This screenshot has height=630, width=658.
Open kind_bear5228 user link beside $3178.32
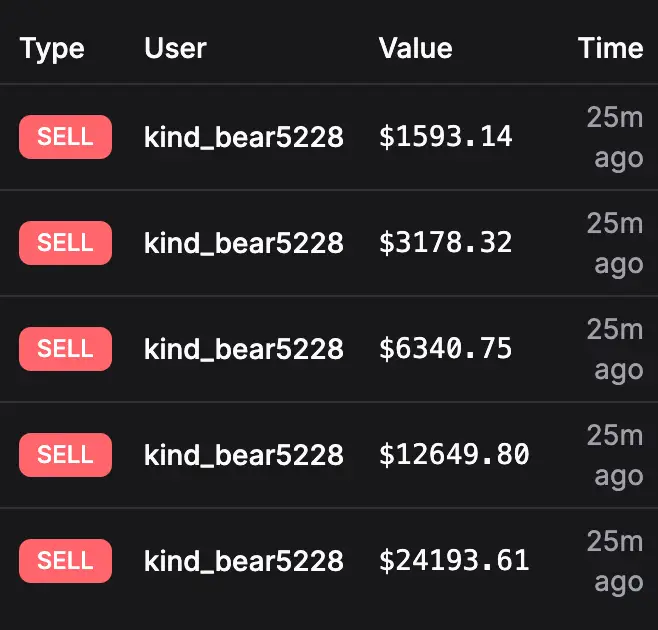244,243
